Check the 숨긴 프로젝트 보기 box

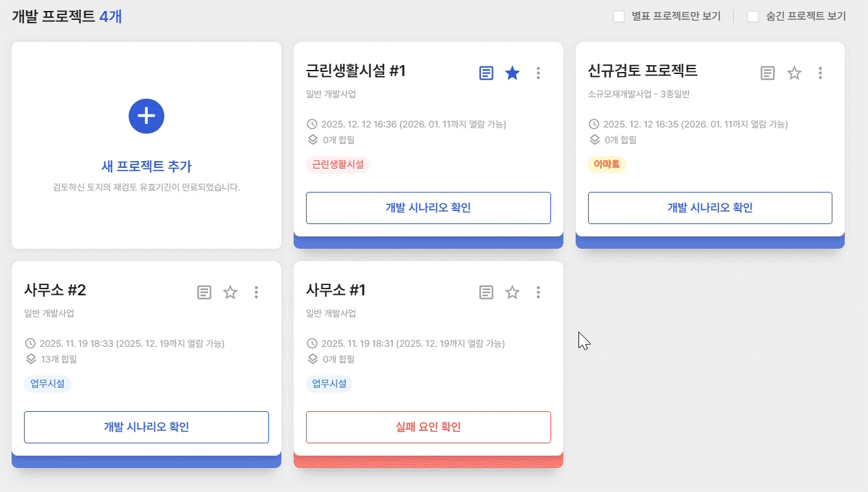(753, 16)
